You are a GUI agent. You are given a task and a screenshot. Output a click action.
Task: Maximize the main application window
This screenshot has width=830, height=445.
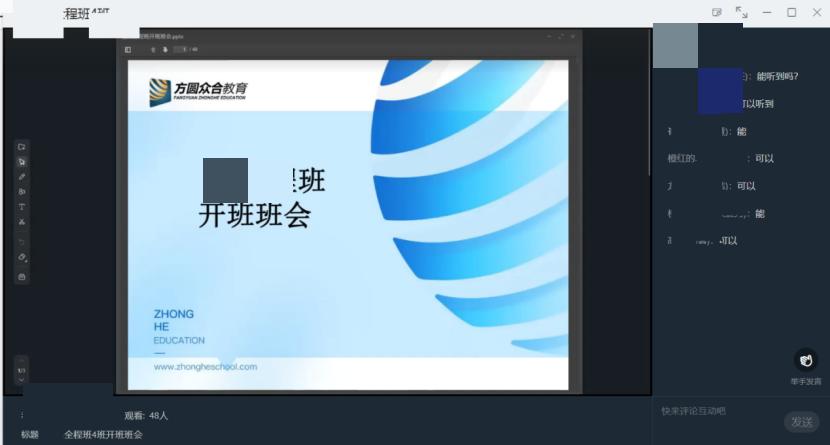click(x=792, y=12)
